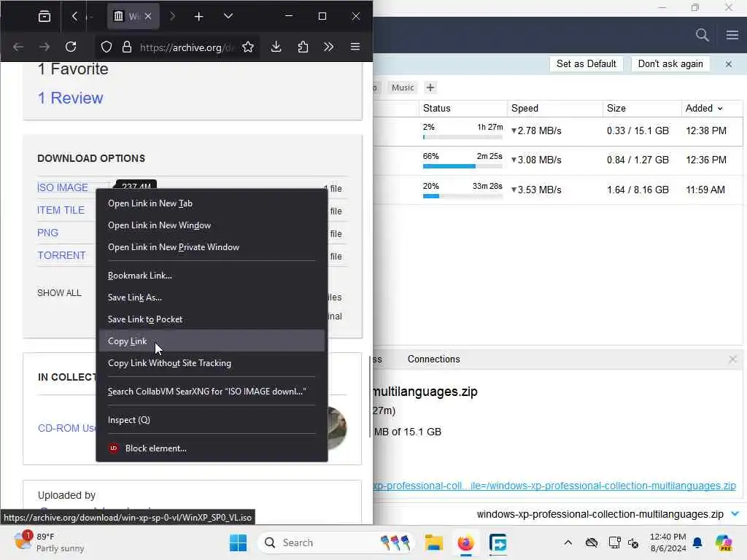Select the Music category tab

coord(403,87)
